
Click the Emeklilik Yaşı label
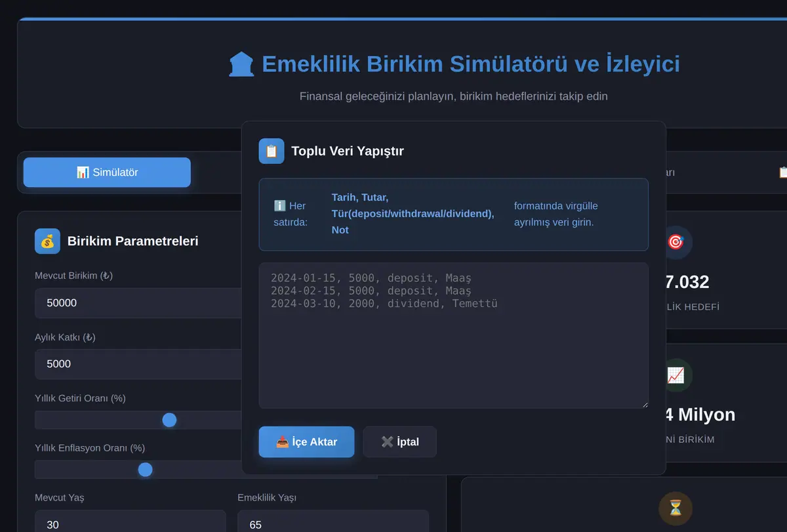pyautogui.click(x=267, y=498)
